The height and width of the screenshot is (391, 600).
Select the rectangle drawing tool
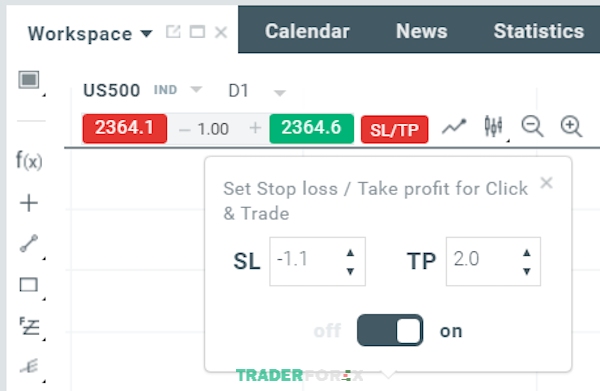[x=29, y=285]
